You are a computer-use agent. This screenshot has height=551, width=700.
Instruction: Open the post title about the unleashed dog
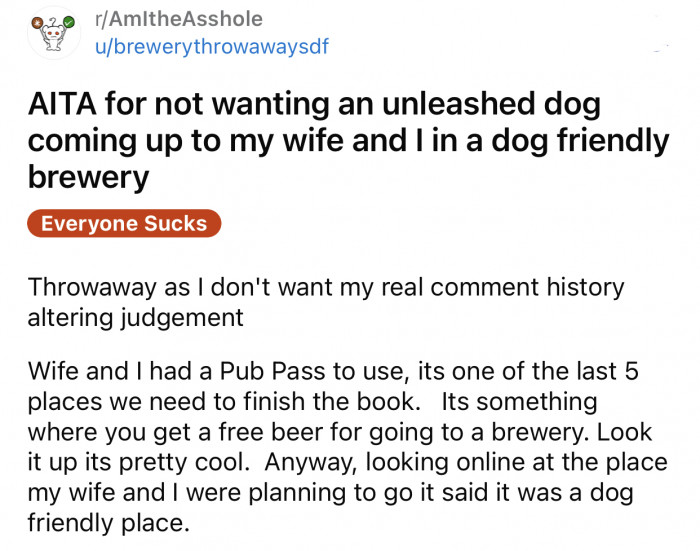tap(348, 141)
